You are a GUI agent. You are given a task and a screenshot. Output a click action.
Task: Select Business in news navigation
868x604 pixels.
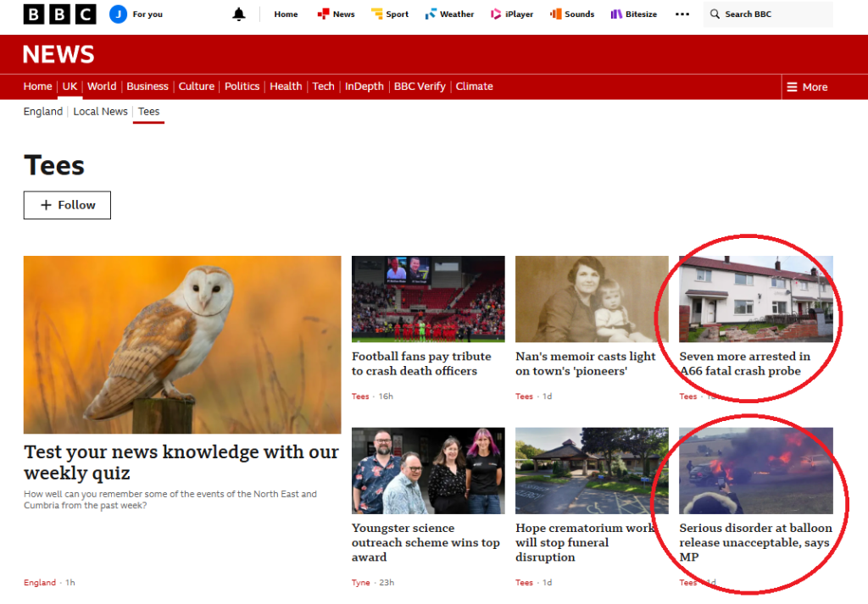pos(147,86)
